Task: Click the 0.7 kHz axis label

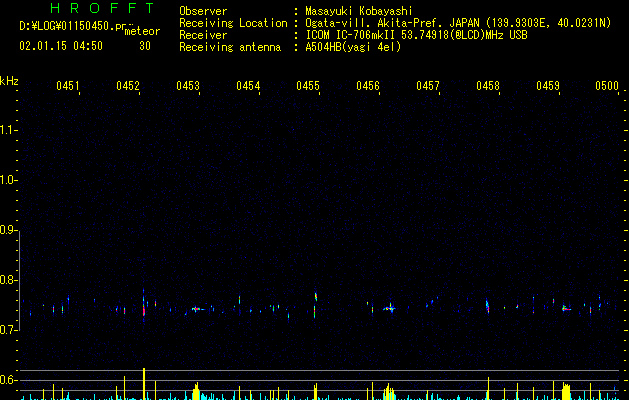Action: click(x=8, y=330)
